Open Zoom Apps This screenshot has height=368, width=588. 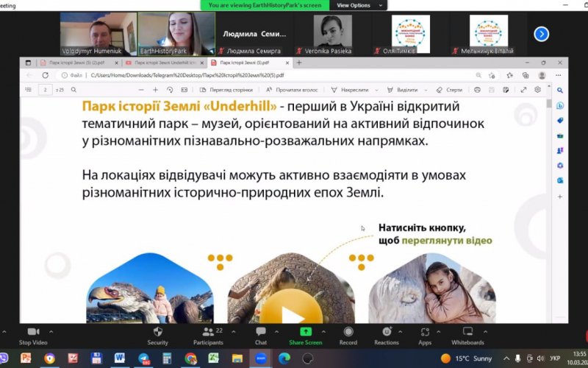pos(425,336)
